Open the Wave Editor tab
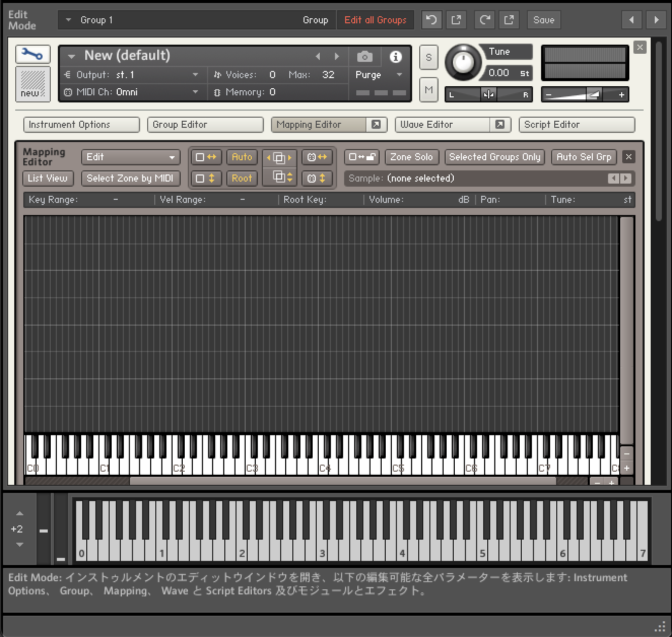The image size is (672, 637). coord(443,125)
